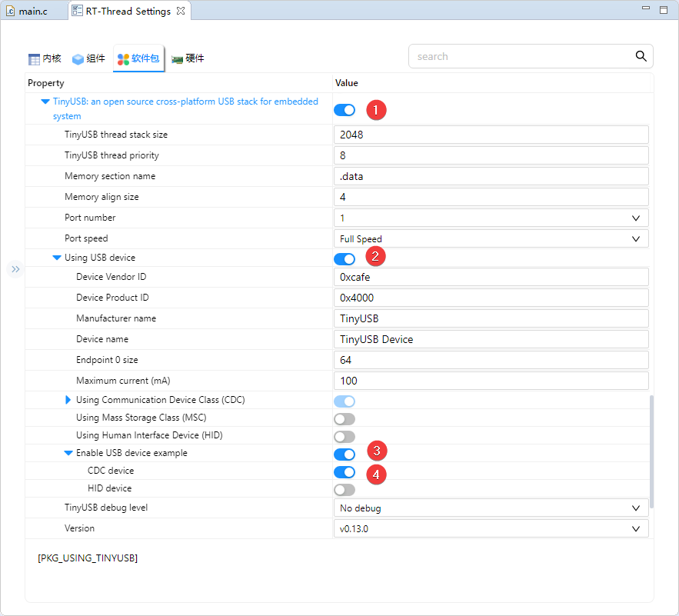Collapse the Using USB device node

[x=57, y=258]
